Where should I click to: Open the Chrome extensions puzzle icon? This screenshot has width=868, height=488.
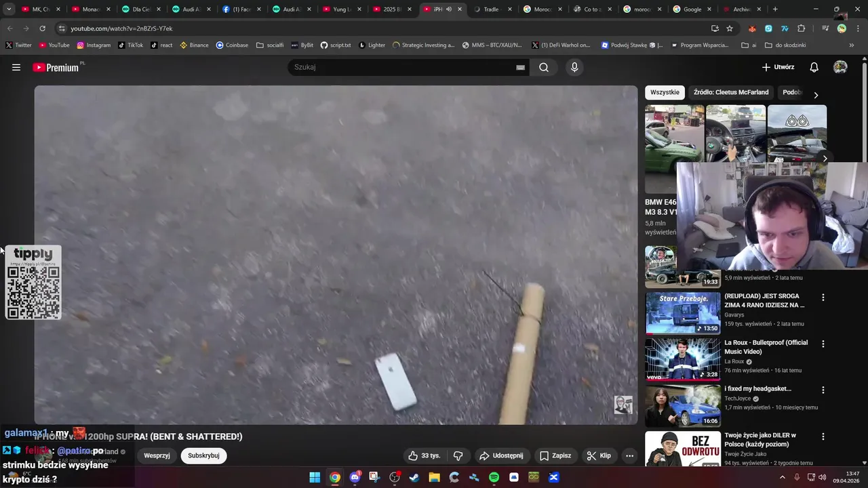coord(801,28)
